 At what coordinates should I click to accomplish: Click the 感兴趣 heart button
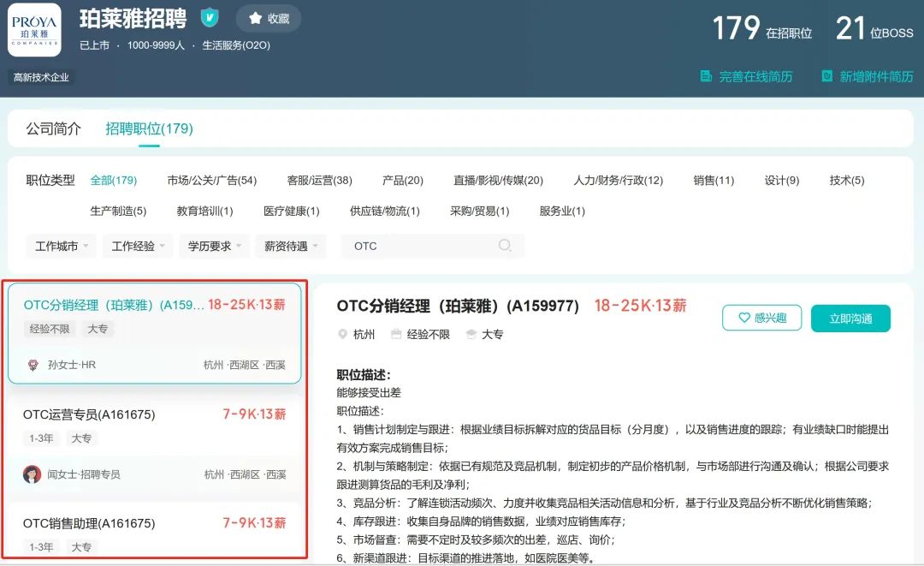(762, 318)
